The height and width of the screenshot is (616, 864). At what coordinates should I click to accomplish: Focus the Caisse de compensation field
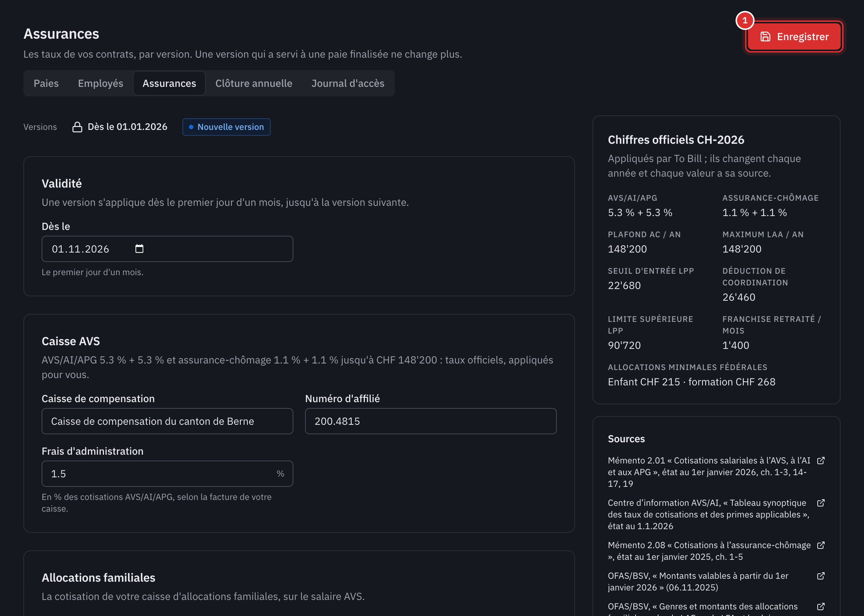click(x=167, y=421)
